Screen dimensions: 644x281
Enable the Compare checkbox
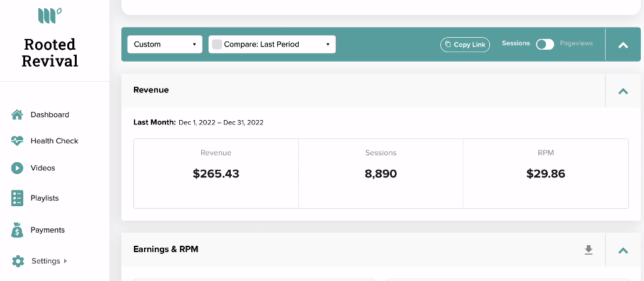217,45
